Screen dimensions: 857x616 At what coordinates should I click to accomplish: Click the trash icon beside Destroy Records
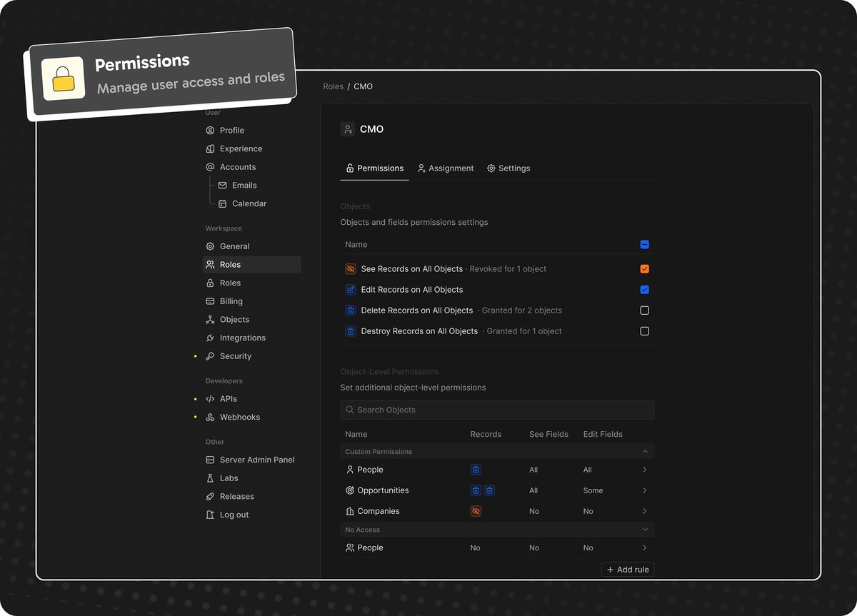[351, 331]
